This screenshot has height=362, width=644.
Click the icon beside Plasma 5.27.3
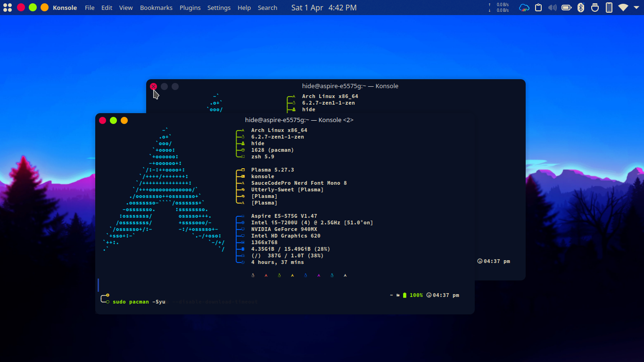(243, 170)
